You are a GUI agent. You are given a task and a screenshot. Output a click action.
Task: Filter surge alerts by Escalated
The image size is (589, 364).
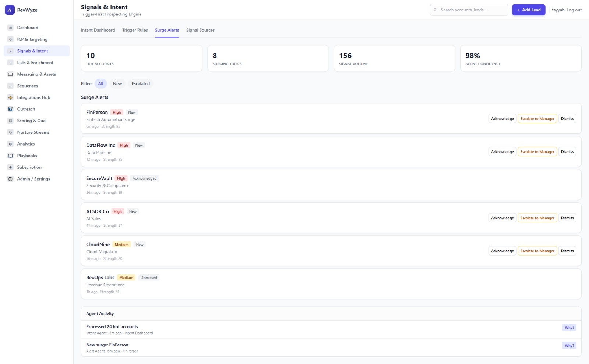click(141, 84)
